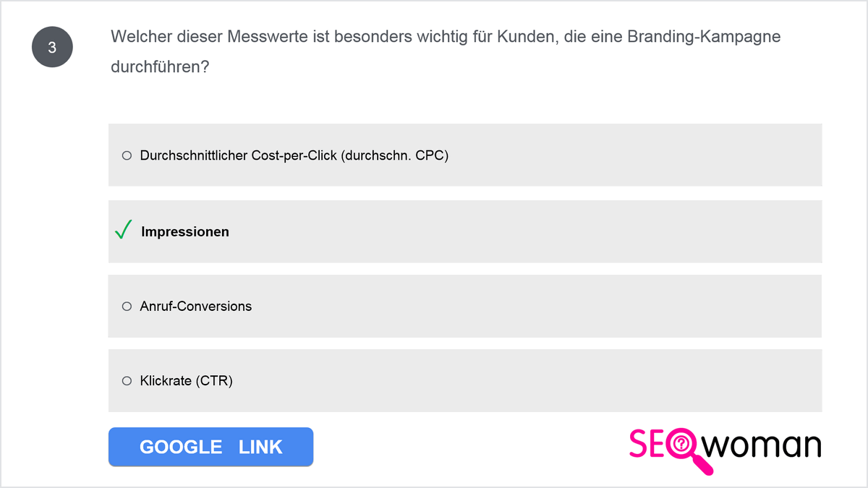Image resolution: width=868 pixels, height=488 pixels.
Task: Click the question number 3 badge
Action: pos(52,48)
